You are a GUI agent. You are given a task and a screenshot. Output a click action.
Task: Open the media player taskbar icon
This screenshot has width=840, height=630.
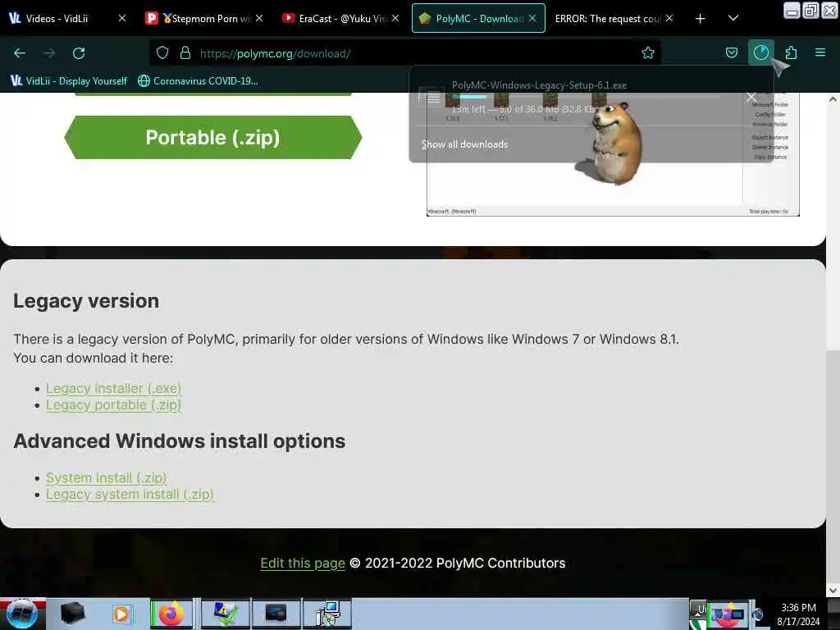point(121,614)
